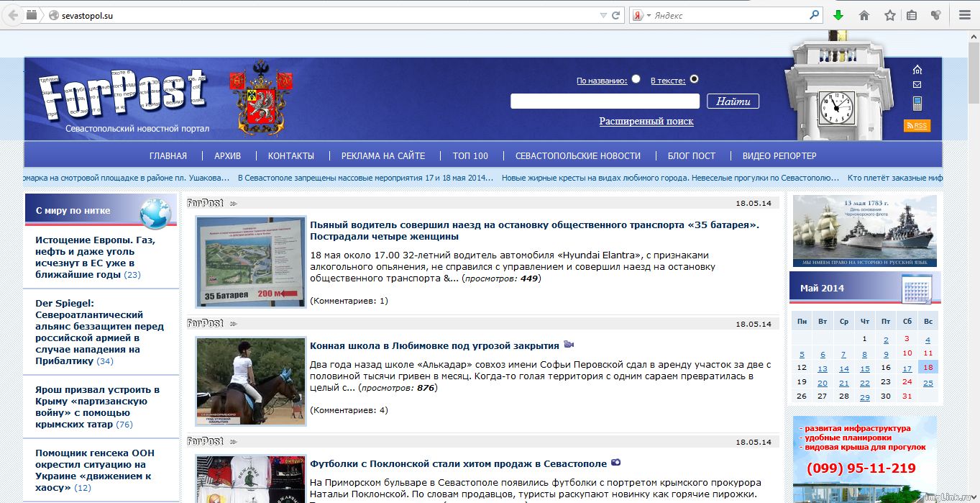Open "Истощение Европы" sidebar article
This screenshot has height=503, width=980.
coord(95,257)
